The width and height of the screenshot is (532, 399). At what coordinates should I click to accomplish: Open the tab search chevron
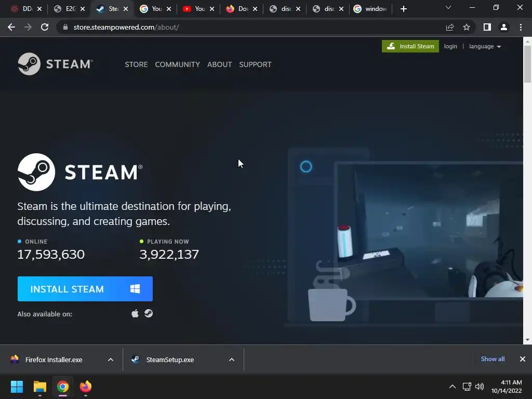[448, 7]
